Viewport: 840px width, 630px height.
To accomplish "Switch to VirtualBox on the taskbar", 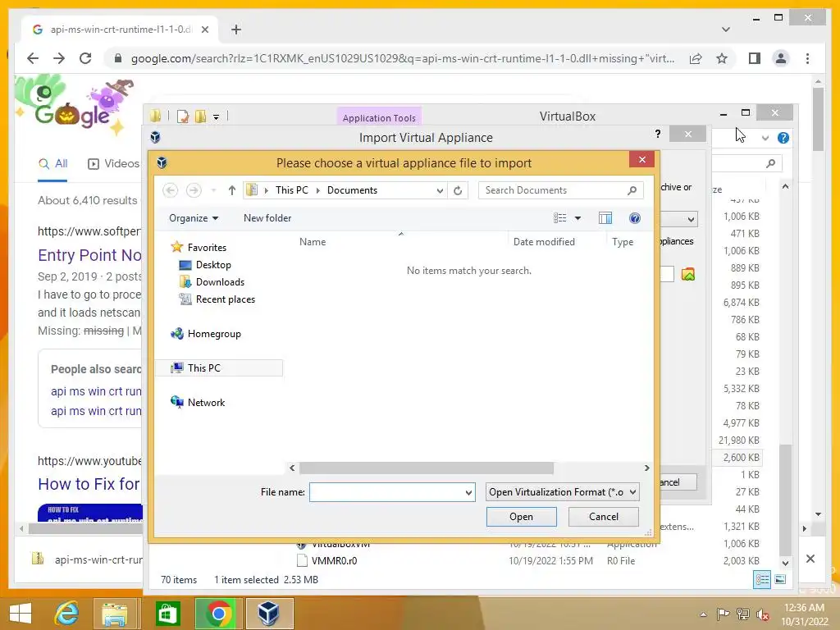I will click(x=269, y=613).
